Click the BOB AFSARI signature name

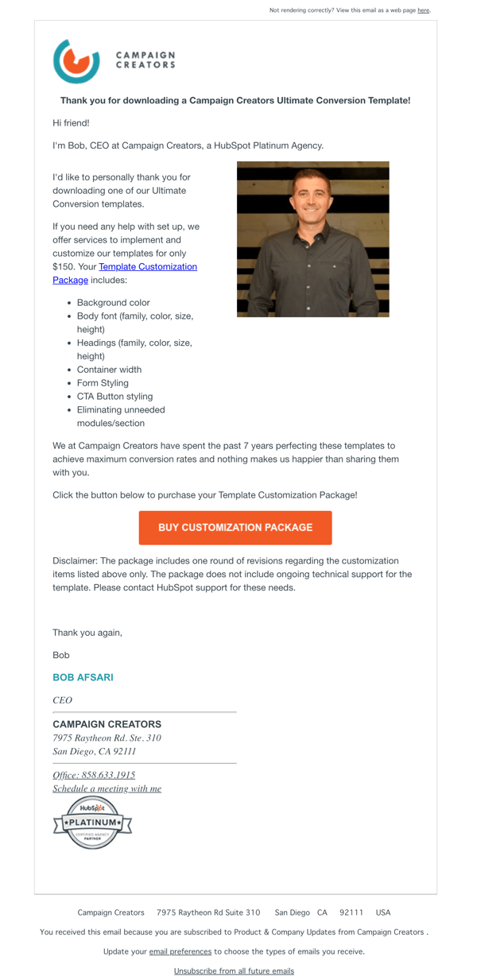[x=83, y=677]
